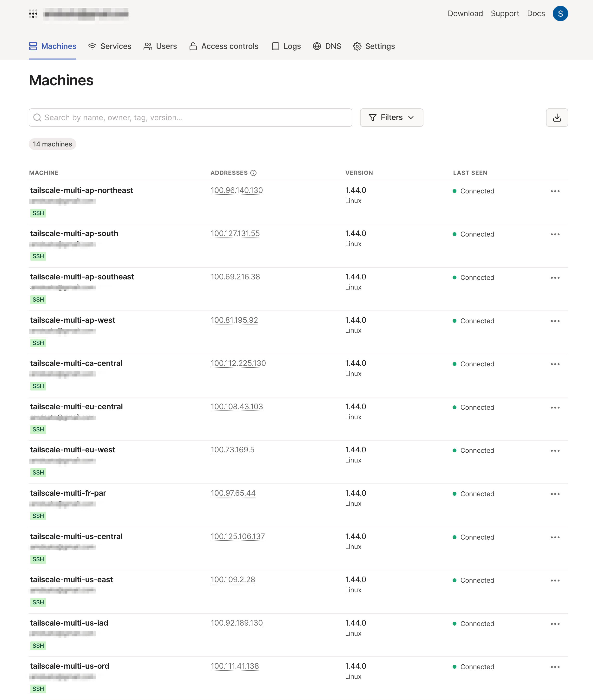Viewport: 593px width, 700px height.
Task: Click SSH badge under tailscale-multi-ap-south
Action: tap(38, 256)
